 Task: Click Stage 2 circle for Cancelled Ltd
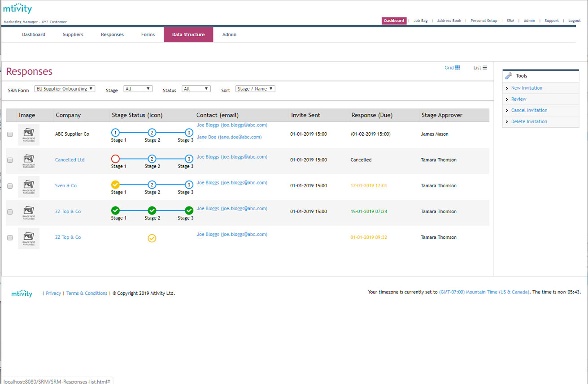152,159
